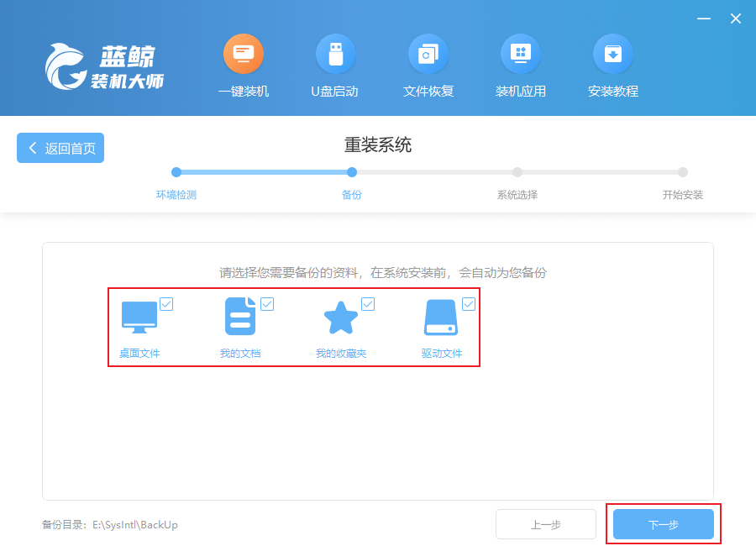Image resolution: width=756 pixels, height=546 pixels.
Task: Open the 文件恢复 icon
Action: click(x=428, y=55)
